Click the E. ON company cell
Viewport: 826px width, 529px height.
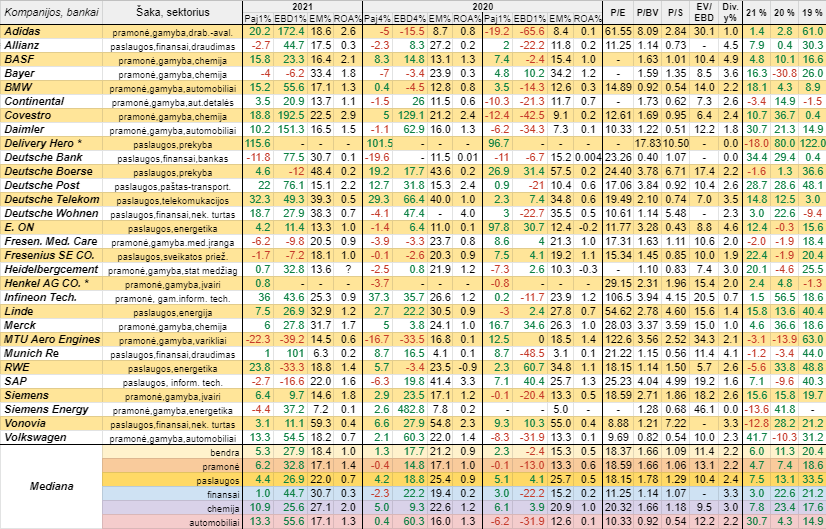pyautogui.click(x=51, y=228)
